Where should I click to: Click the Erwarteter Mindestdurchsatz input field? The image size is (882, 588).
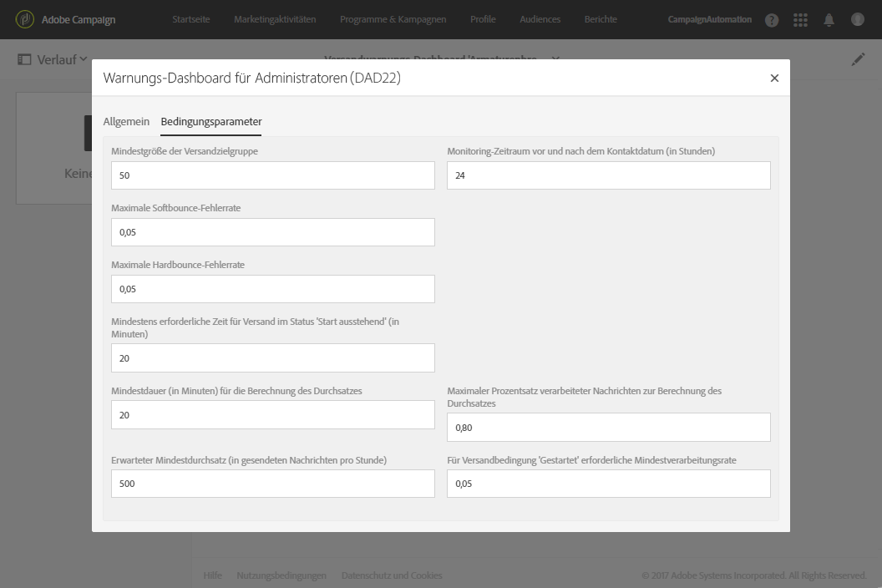tap(272, 484)
